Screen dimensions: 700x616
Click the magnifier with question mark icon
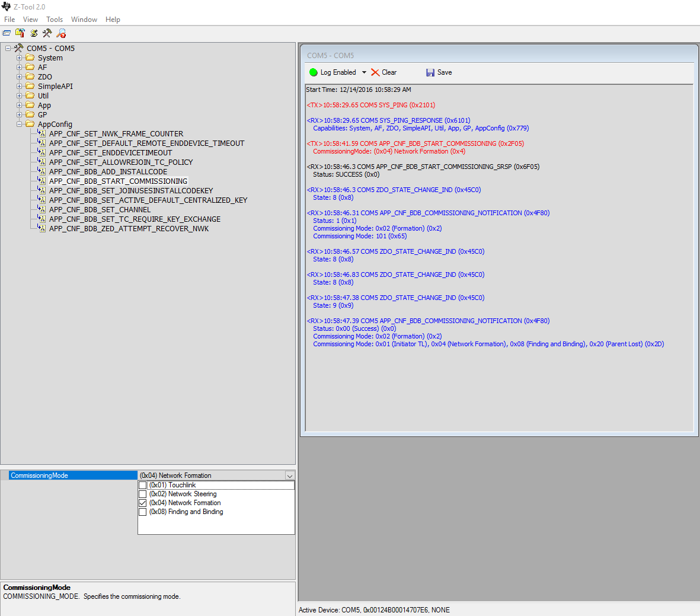pos(61,33)
